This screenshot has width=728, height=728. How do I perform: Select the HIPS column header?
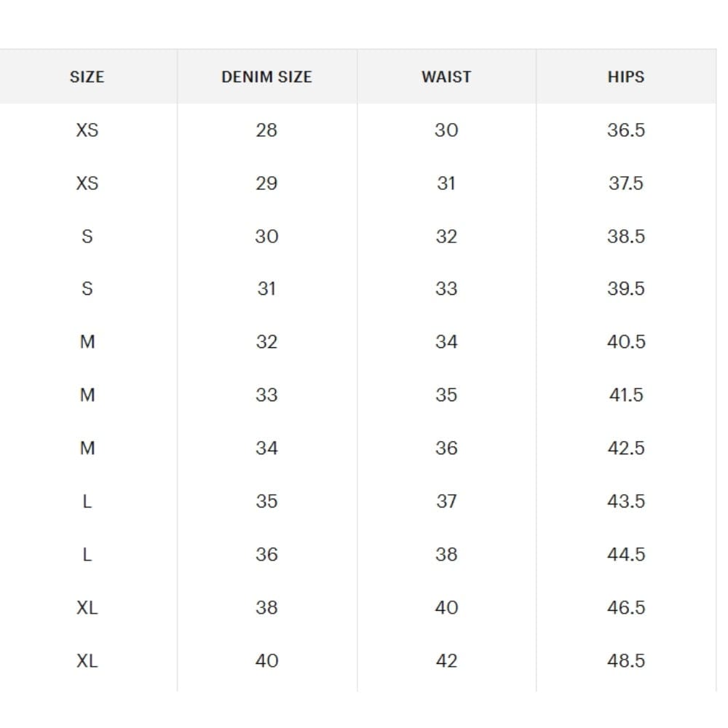coord(626,77)
